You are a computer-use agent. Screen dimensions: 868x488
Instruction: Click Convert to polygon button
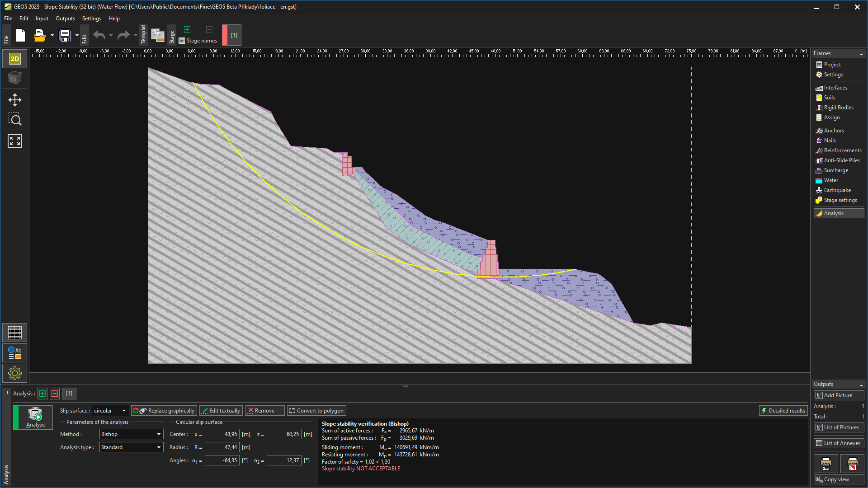[316, 411]
